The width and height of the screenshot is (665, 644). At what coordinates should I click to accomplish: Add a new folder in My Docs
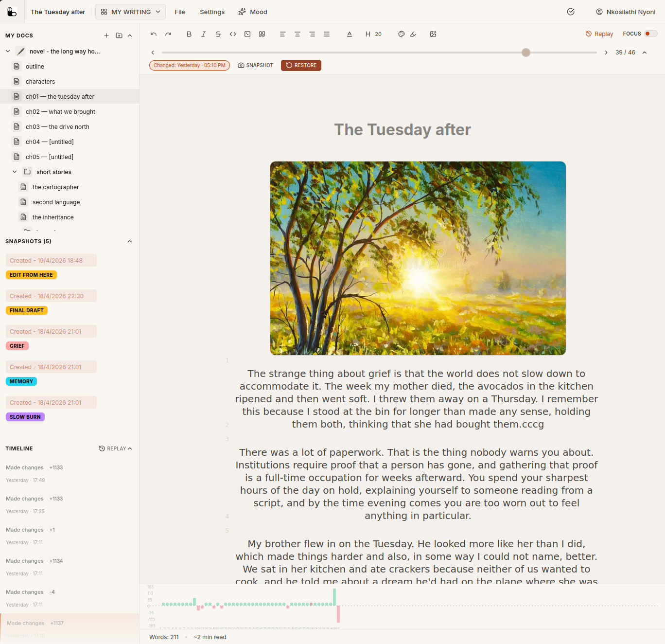[119, 36]
